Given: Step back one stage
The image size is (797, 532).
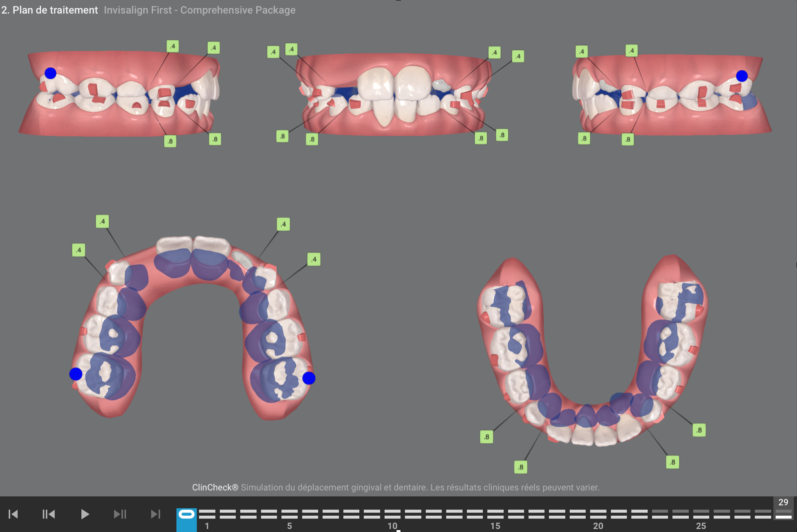Looking at the screenshot, I should [49, 514].
